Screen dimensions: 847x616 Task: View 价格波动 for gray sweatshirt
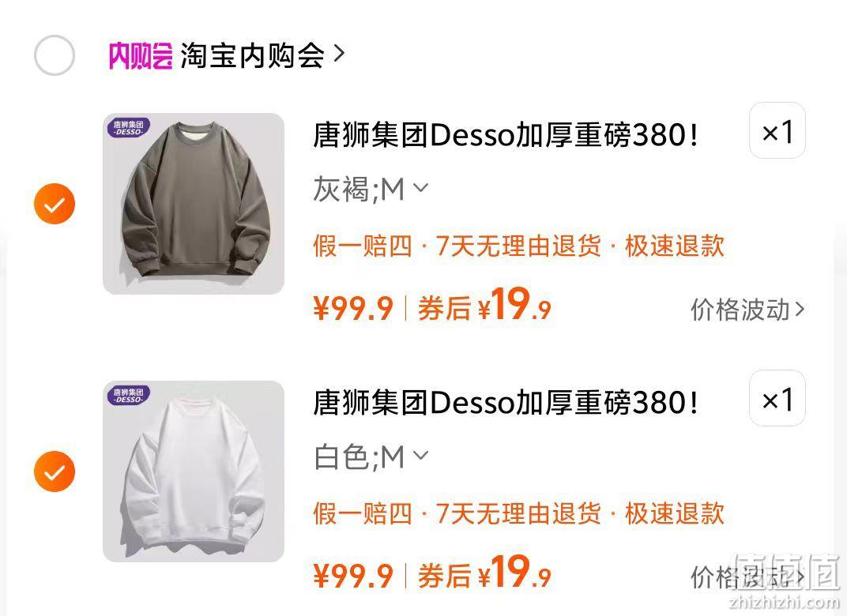coord(747,310)
